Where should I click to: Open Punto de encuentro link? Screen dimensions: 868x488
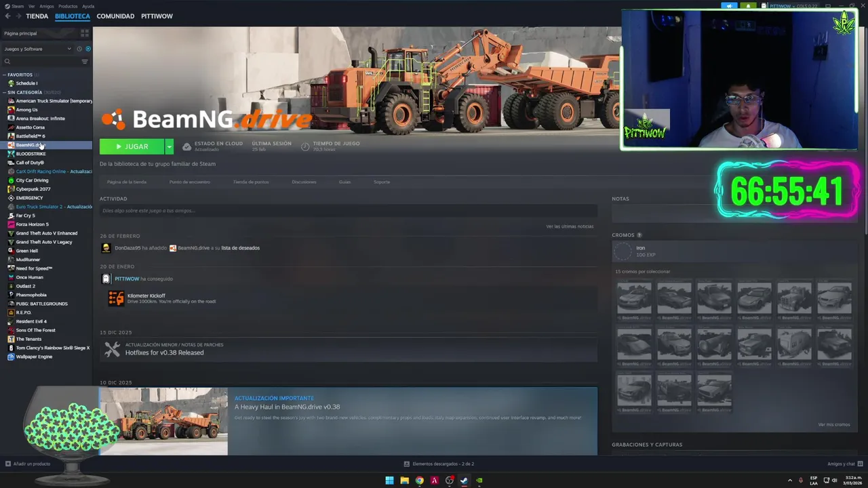(190, 182)
